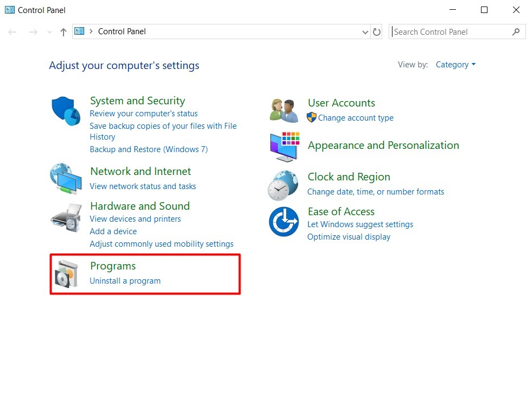Click the Control Panel title bar icon
Screen dimensions: 532x401
point(10,10)
